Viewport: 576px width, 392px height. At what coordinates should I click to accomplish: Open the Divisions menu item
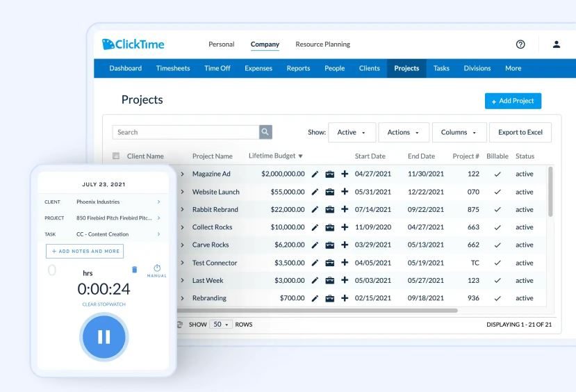click(477, 68)
